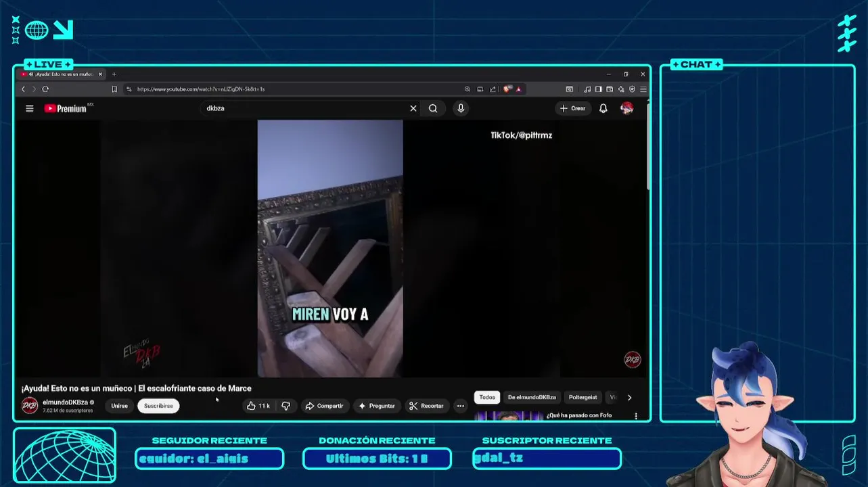The image size is (868, 487).
Task: Click the Unirse button
Action: tap(119, 406)
